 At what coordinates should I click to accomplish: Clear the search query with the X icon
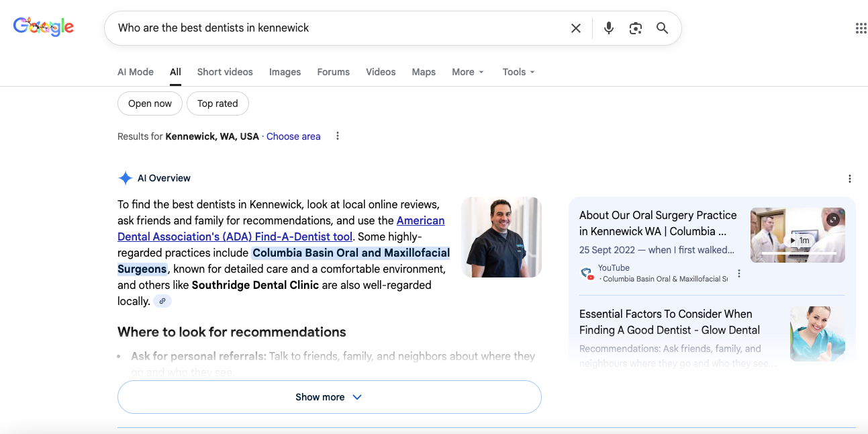(576, 28)
